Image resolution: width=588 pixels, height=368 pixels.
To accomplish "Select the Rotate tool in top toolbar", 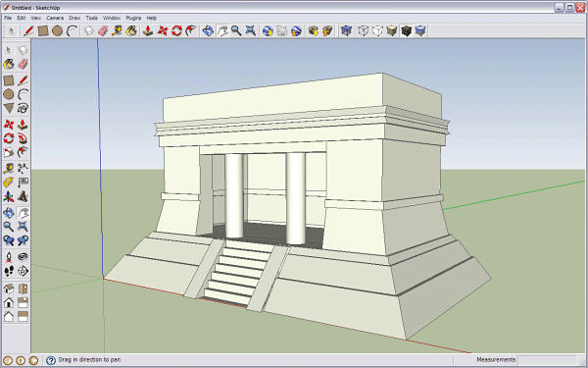I will click(x=176, y=30).
